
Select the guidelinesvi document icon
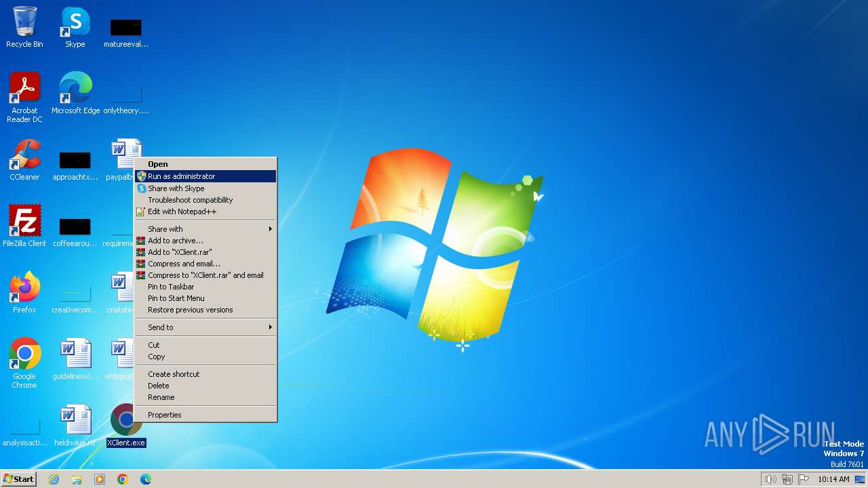click(75, 359)
